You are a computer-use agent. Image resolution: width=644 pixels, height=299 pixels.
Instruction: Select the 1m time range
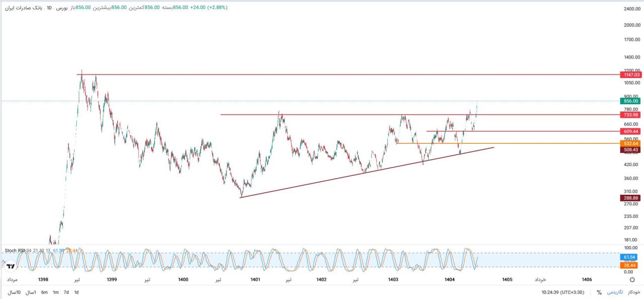pyautogui.click(x=55, y=292)
